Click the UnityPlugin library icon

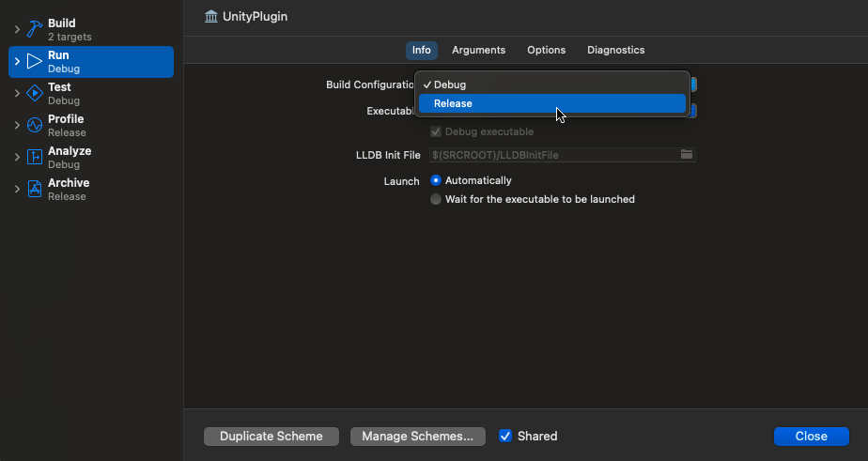pos(211,17)
